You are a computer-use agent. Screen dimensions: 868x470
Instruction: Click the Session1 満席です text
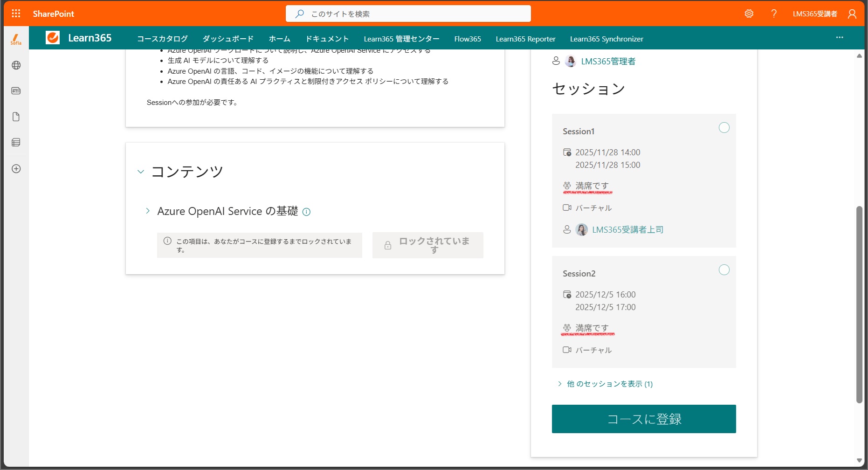point(592,186)
